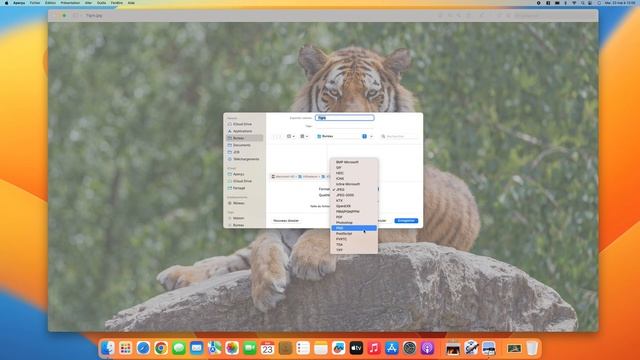Image resolution: width=640 pixels, height=360 pixels.
Task: Select TIFF at the menu bottom
Action: click(354, 250)
